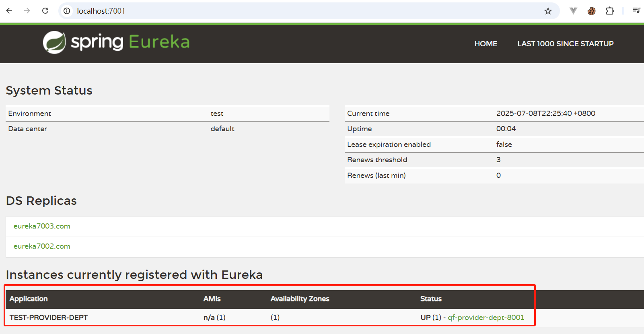Image resolution: width=644 pixels, height=334 pixels.
Task: Open the gray V-shaped extension icon
Action: coord(573,11)
